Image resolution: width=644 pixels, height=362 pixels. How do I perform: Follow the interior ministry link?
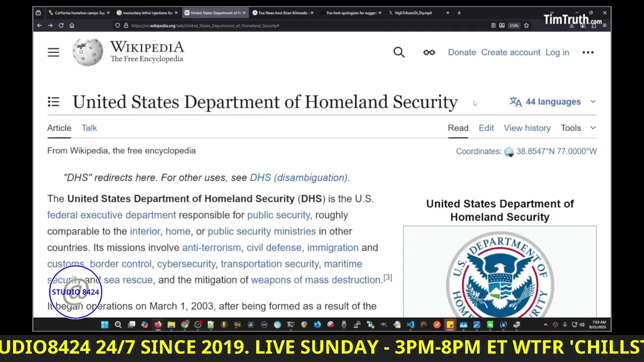pos(145,231)
